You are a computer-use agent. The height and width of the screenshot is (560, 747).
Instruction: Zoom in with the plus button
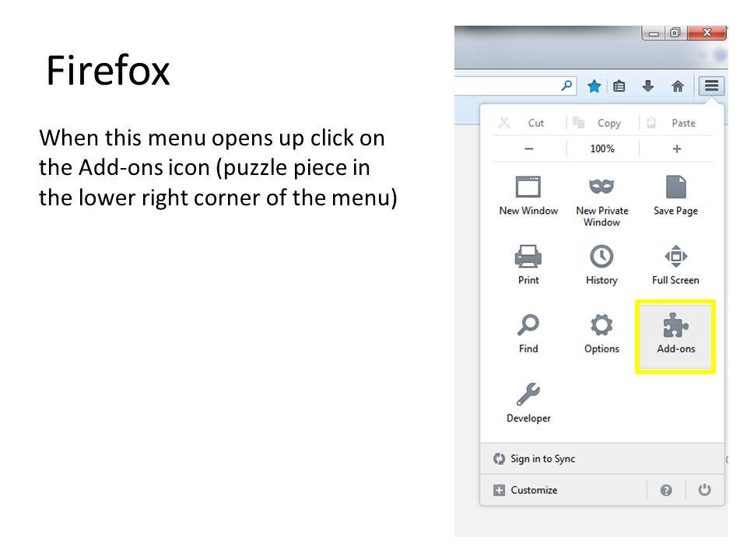676,149
